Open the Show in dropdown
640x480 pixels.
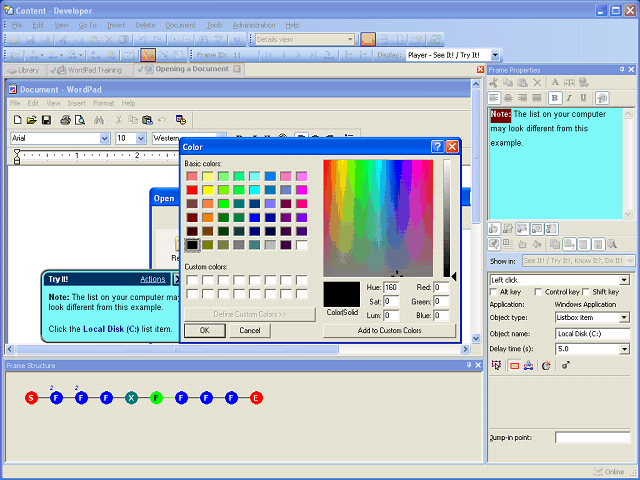[x=630, y=260]
